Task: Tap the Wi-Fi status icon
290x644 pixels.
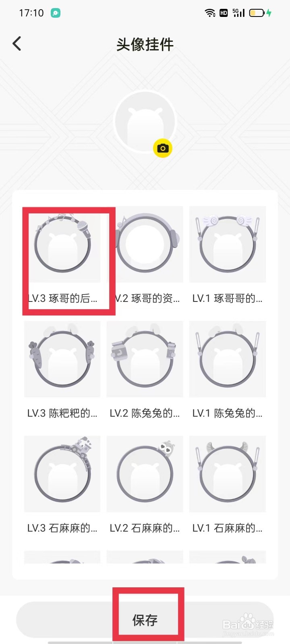Action: pos(210,13)
